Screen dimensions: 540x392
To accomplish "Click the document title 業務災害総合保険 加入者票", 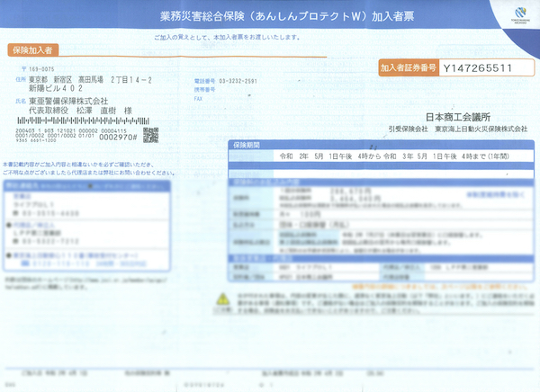I will (x=287, y=16).
